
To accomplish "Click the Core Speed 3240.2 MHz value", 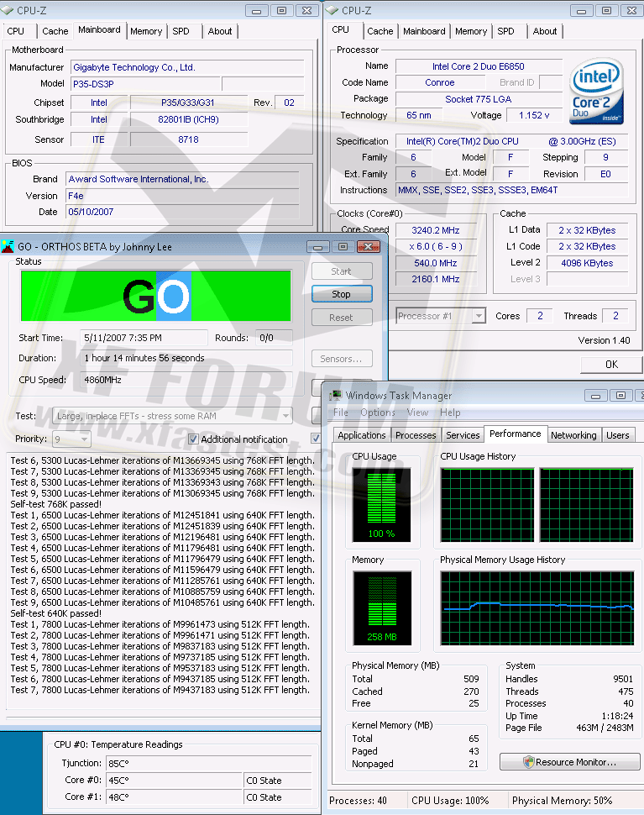I will tap(436, 230).
